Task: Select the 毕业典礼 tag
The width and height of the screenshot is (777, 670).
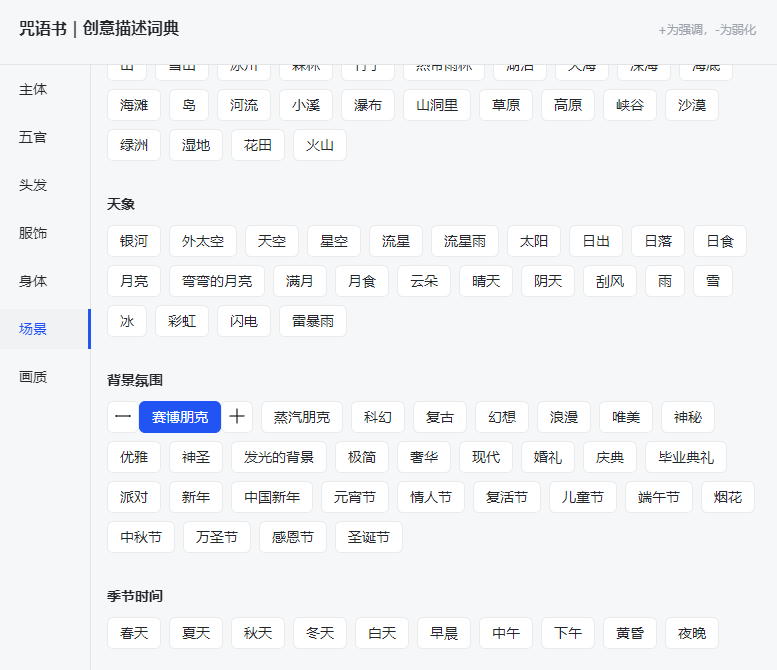Action: click(x=686, y=457)
